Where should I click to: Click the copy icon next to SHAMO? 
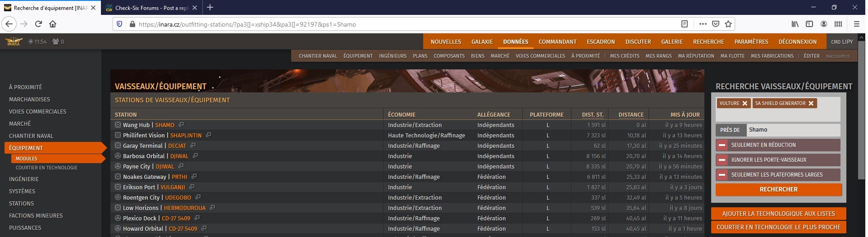pyautogui.click(x=181, y=125)
